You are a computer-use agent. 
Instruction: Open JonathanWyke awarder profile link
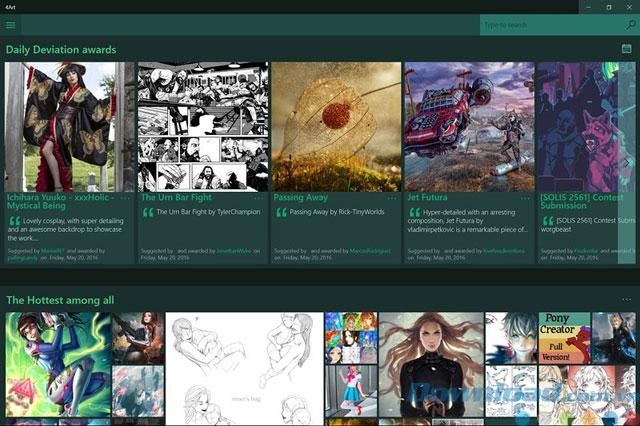(x=233, y=251)
